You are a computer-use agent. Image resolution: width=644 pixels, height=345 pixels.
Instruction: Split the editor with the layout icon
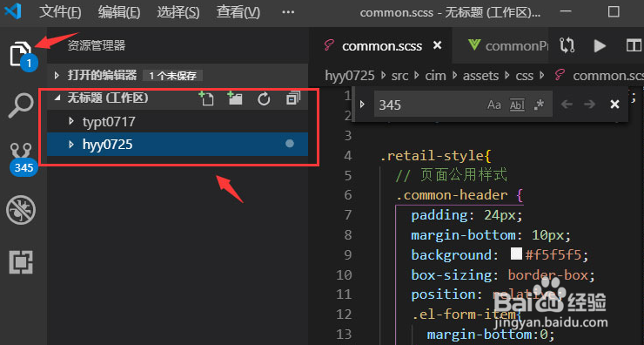pos(634,45)
